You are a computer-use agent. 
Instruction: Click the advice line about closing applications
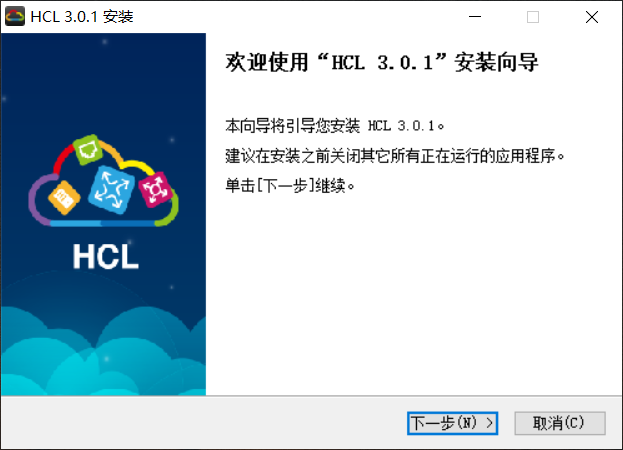(x=395, y=156)
